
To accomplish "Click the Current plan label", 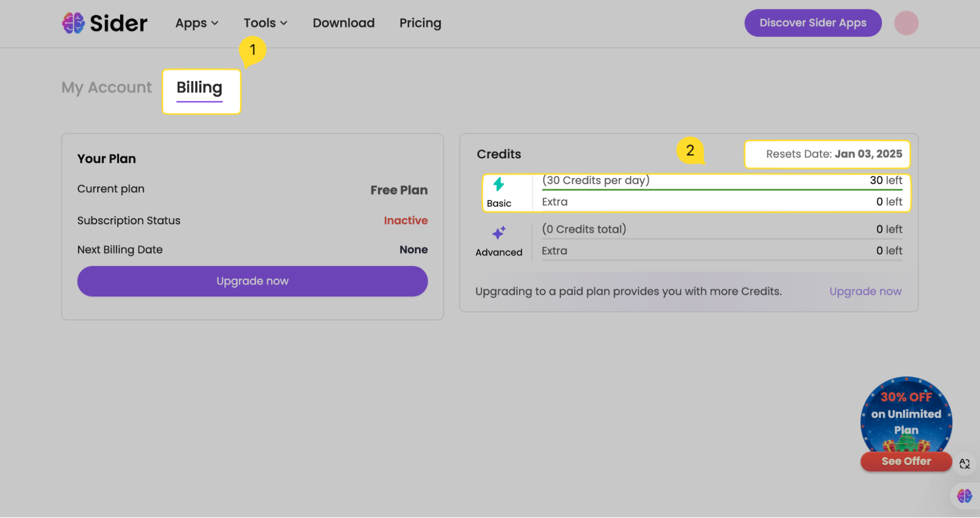I will pyautogui.click(x=111, y=189).
